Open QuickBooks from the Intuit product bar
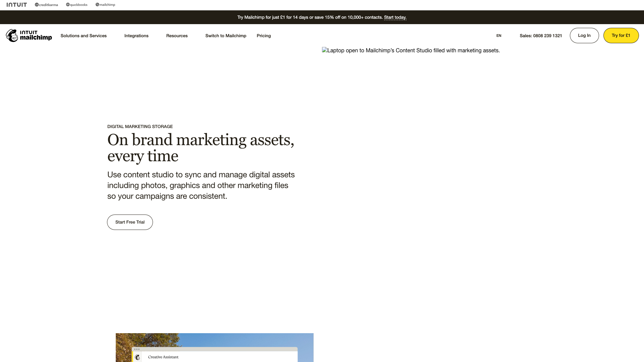This screenshot has height=362, width=644. [76, 5]
